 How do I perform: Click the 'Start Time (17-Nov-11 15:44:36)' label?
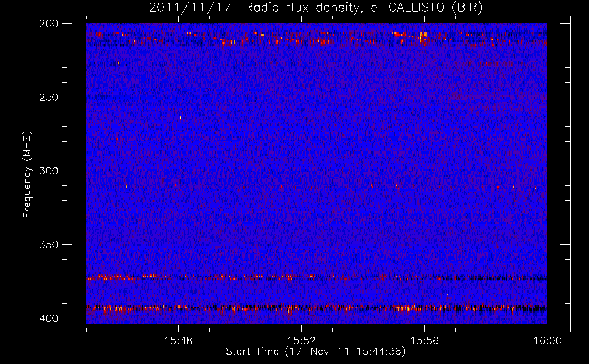[x=316, y=352]
